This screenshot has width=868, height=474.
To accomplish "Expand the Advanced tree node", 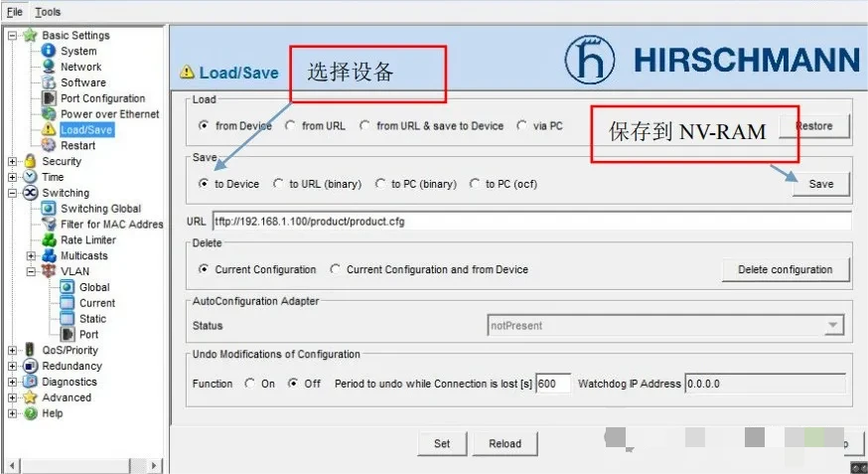I will point(12,397).
